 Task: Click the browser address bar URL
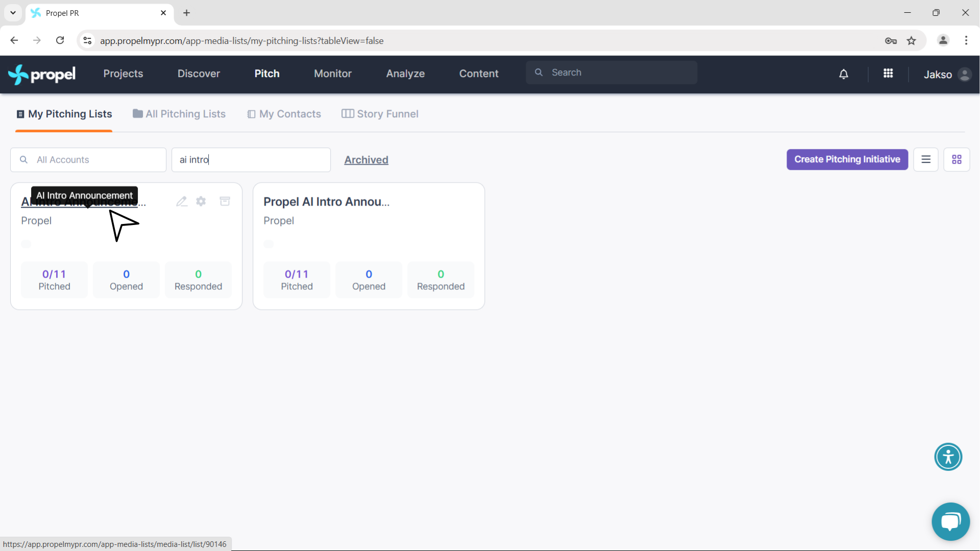pyautogui.click(x=241, y=41)
